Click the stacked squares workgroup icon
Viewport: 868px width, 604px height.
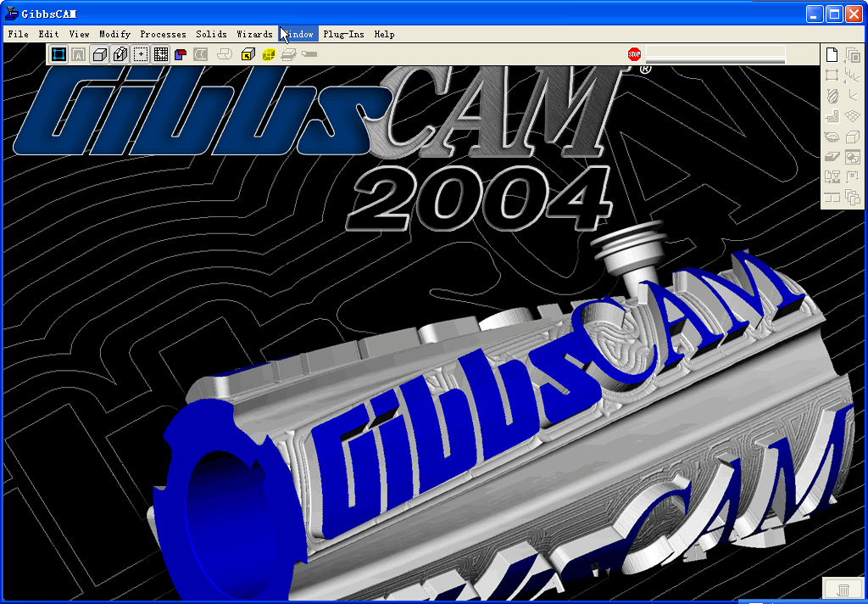853,55
